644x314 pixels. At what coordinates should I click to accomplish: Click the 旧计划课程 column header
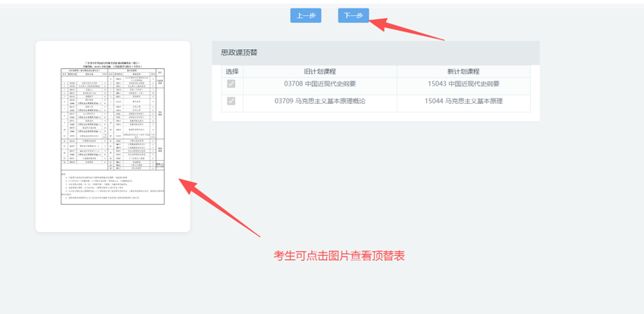pos(319,71)
